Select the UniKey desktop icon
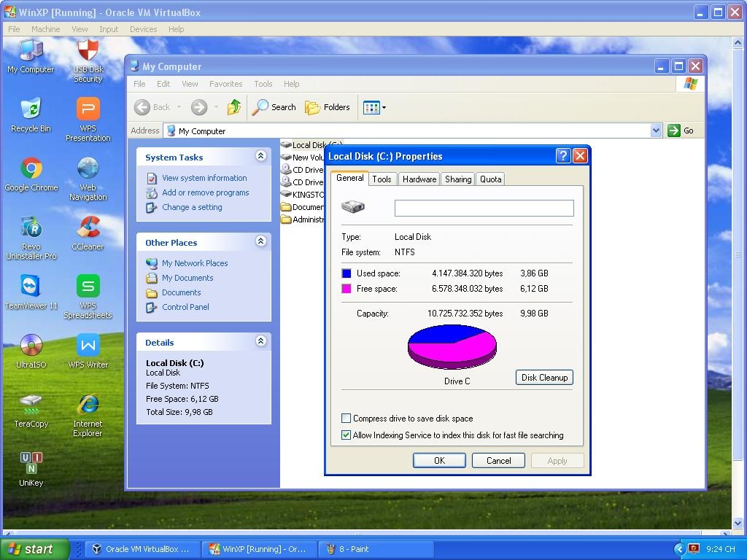The height and width of the screenshot is (560, 747). point(31,464)
